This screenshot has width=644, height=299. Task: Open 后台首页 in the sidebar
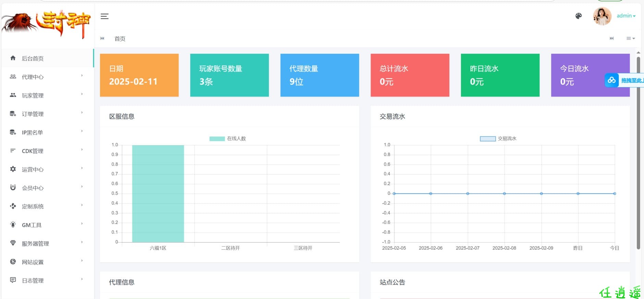point(48,58)
